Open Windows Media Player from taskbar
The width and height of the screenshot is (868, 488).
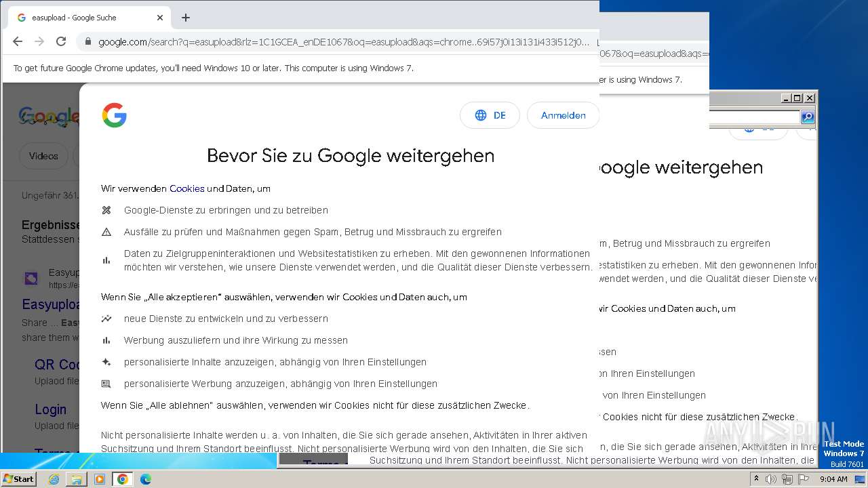click(100, 479)
